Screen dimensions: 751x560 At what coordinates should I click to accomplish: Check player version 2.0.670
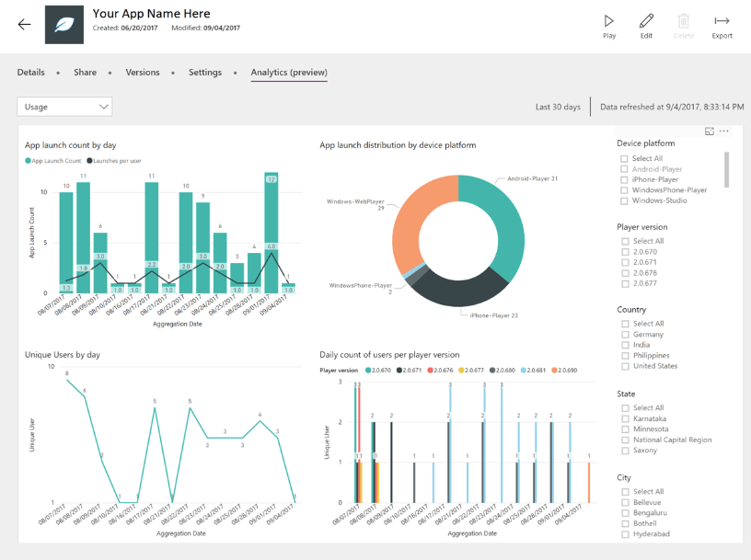[625, 252]
